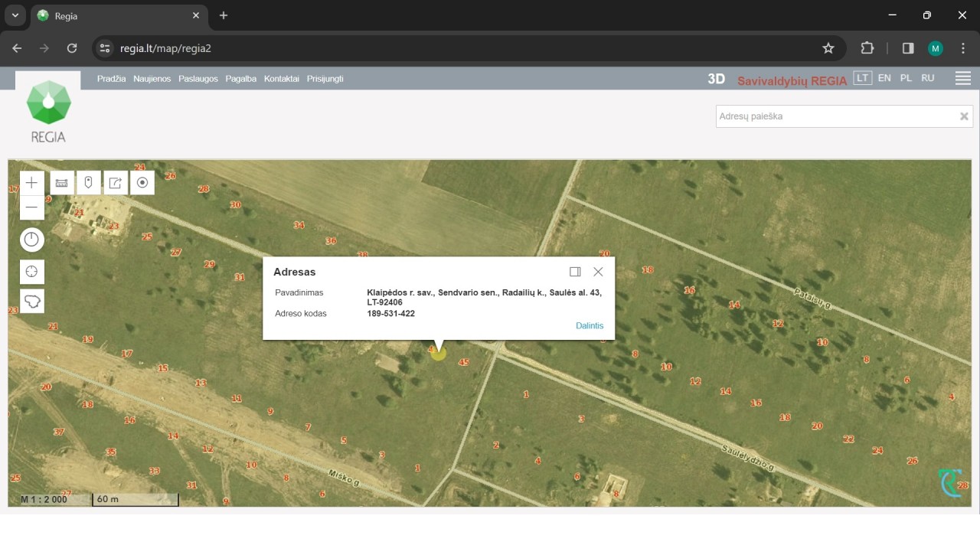Zoom in on the map with plus button
The width and height of the screenshot is (980, 545).
[31, 183]
